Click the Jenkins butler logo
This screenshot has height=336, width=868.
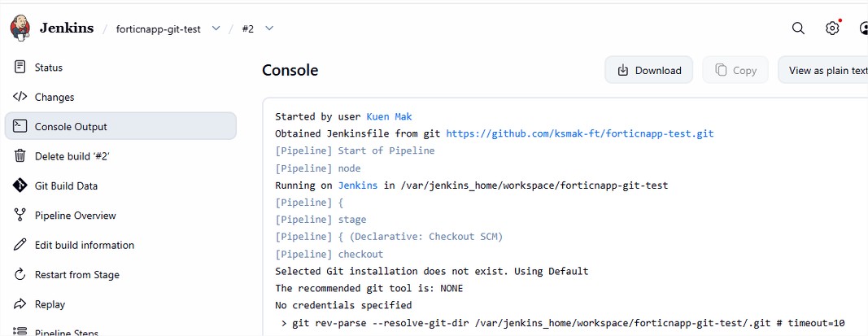pos(20,28)
